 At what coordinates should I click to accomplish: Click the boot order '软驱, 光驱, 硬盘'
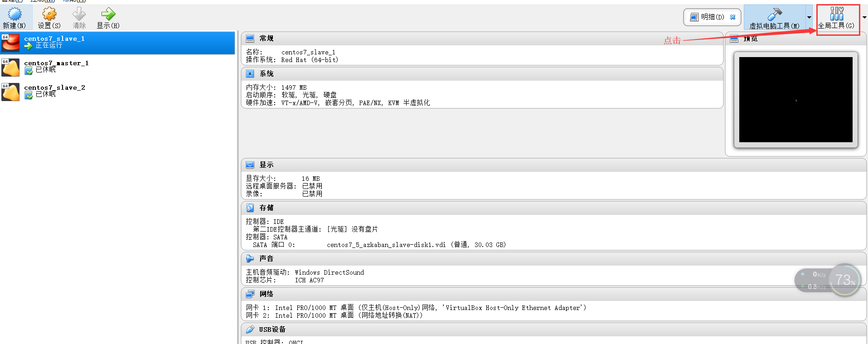point(309,95)
